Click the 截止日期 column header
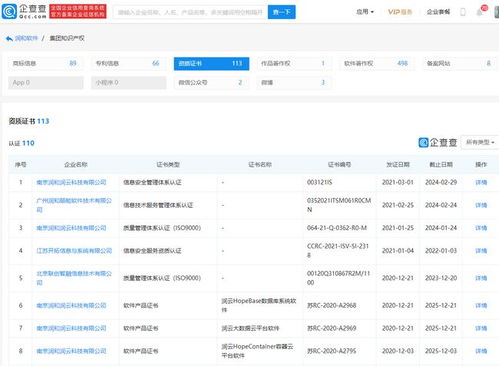Screen dimensions: 499x366 click(441, 164)
